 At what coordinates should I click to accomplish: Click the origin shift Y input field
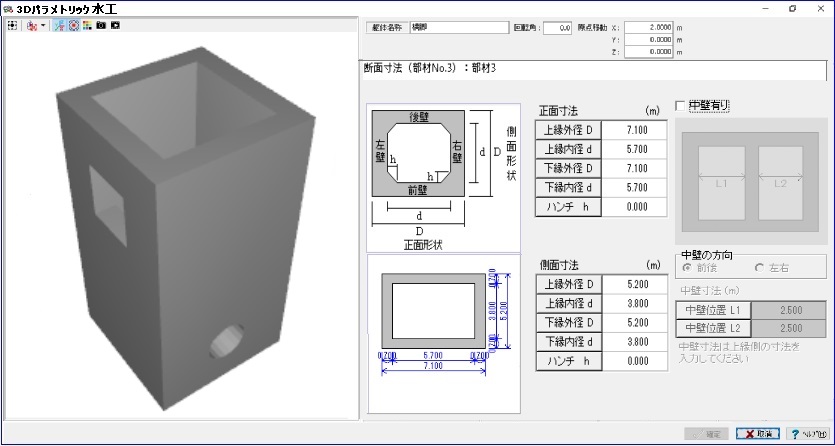click(649, 39)
